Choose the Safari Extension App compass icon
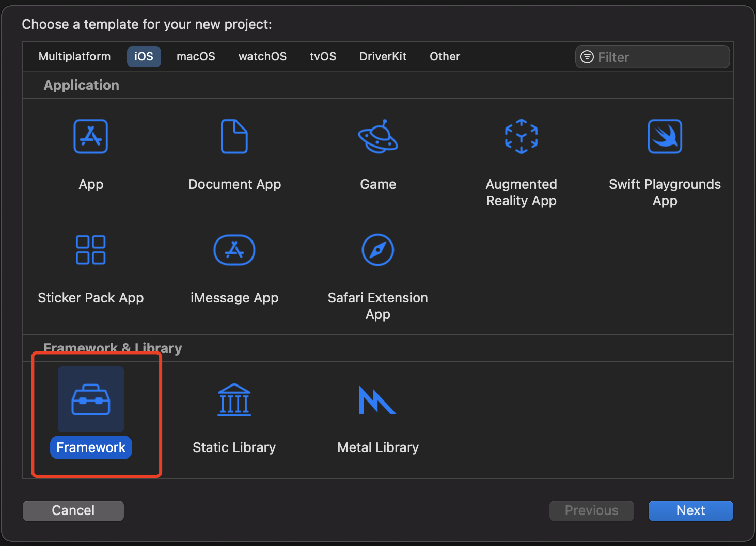 coord(378,250)
